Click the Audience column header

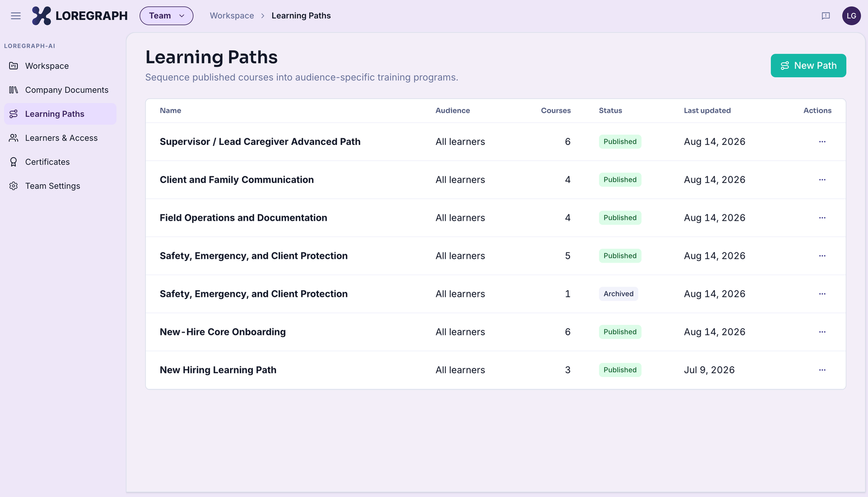(x=452, y=110)
